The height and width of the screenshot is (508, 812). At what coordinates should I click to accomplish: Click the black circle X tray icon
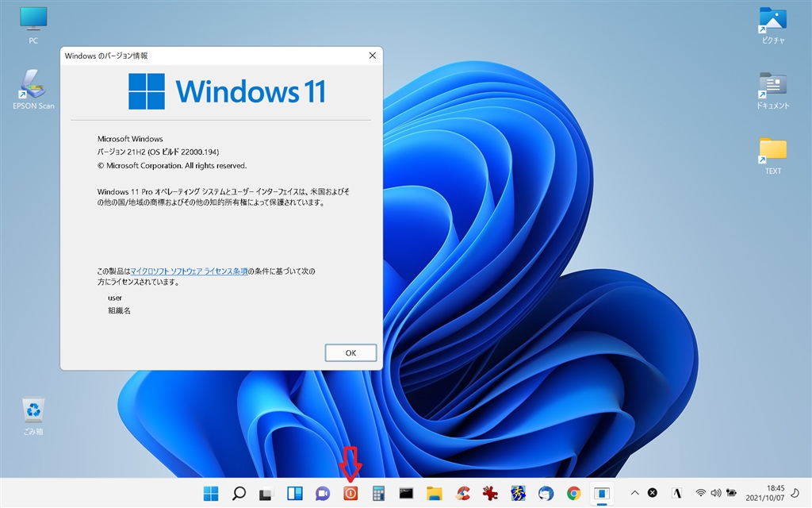coord(653,493)
